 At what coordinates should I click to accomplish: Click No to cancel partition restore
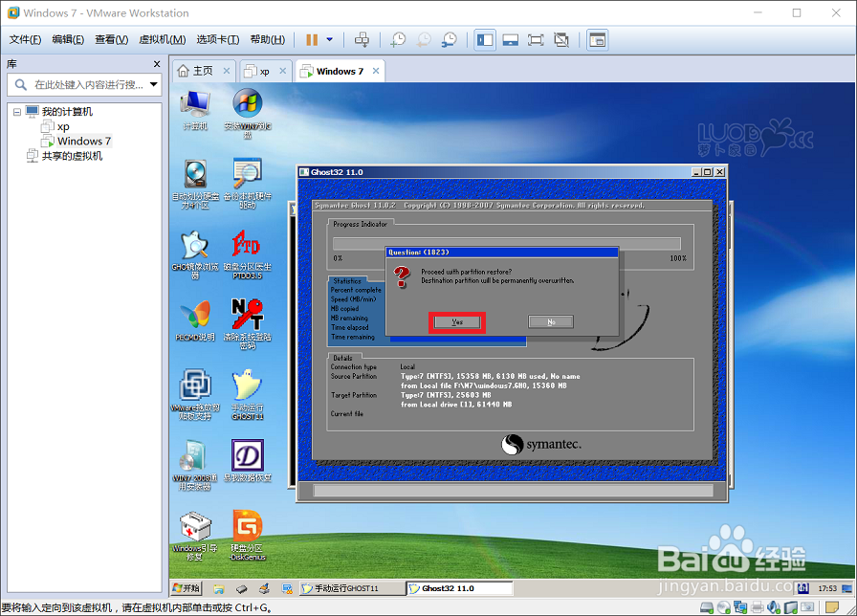click(x=551, y=322)
